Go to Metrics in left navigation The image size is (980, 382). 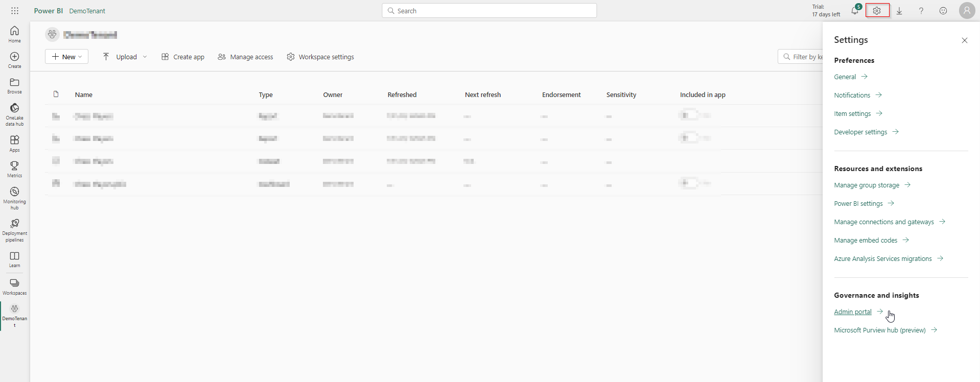[15, 169]
